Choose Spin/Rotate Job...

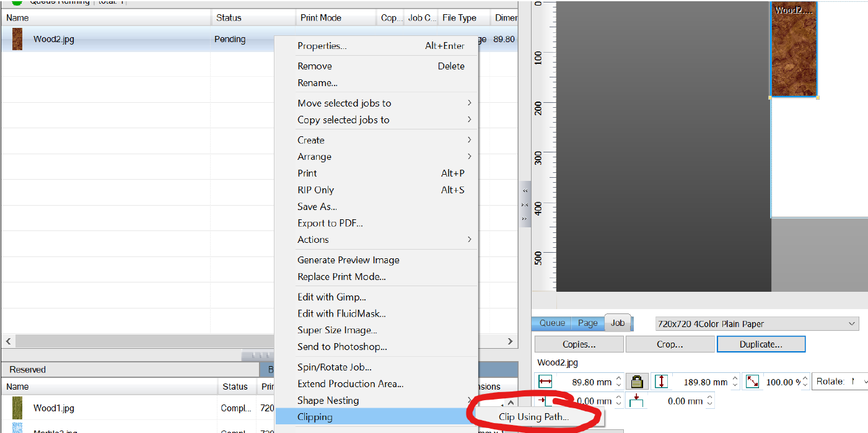[376, 367]
